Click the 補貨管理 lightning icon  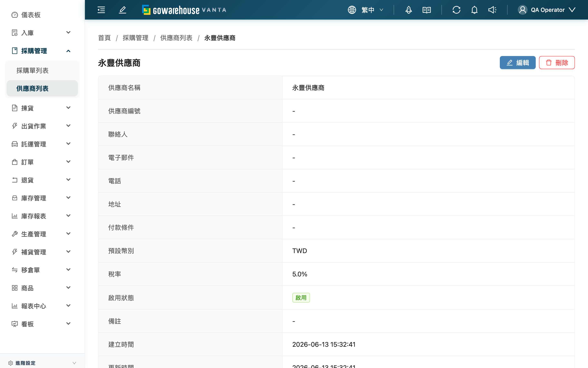tap(14, 252)
